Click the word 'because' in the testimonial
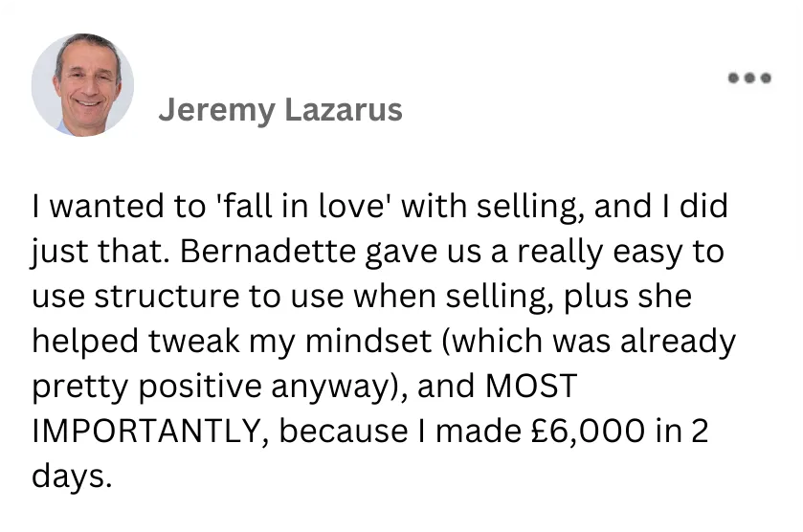This screenshot has width=803, height=532. [x=342, y=430]
